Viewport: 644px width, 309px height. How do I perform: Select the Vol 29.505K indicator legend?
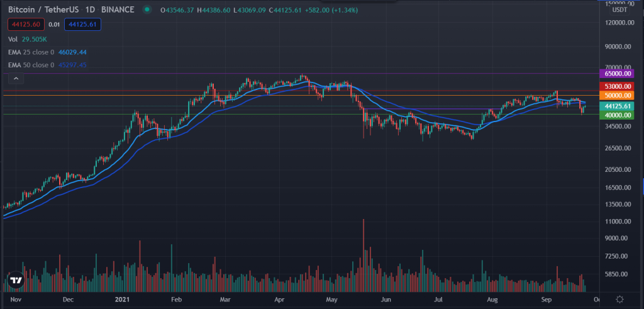[x=28, y=39]
